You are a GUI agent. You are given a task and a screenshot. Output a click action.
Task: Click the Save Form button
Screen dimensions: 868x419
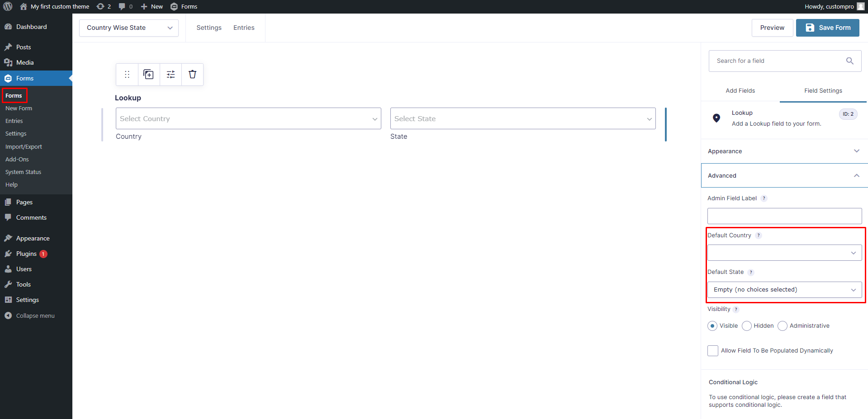[827, 28]
